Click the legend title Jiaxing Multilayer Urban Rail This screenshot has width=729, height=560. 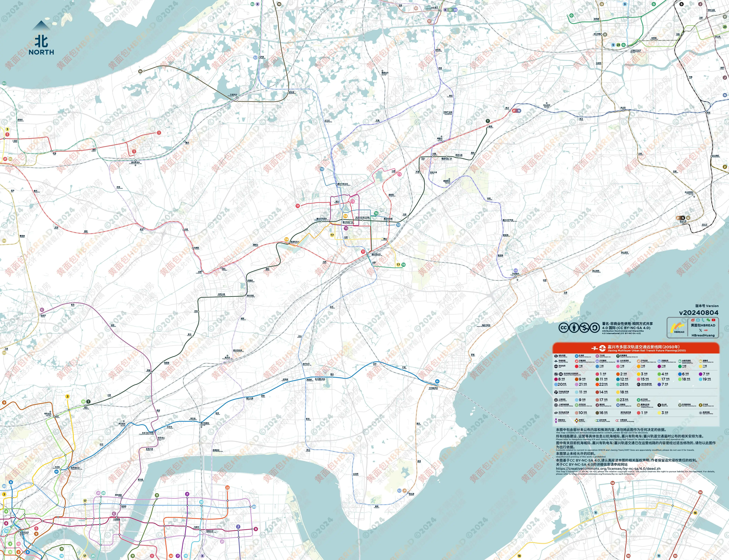click(x=647, y=351)
